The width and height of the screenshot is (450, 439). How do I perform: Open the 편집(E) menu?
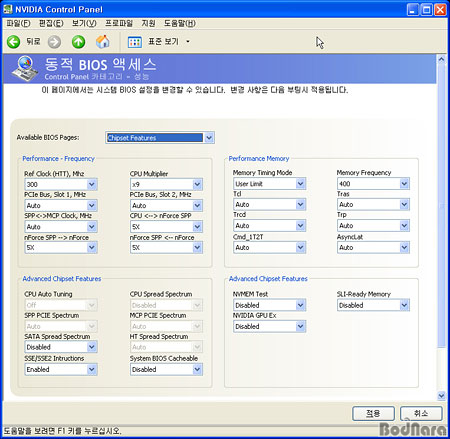click(x=51, y=23)
